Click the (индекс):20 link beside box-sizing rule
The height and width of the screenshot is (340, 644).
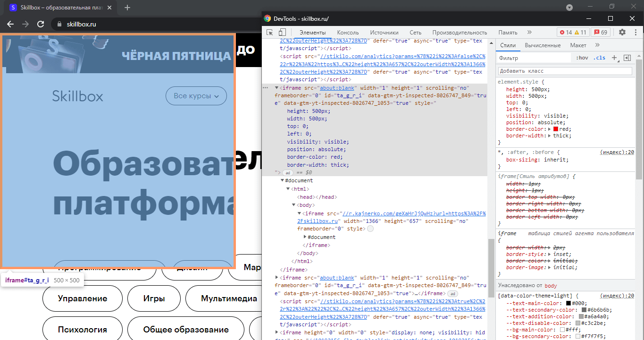pyautogui.click(x=617, y=152)
